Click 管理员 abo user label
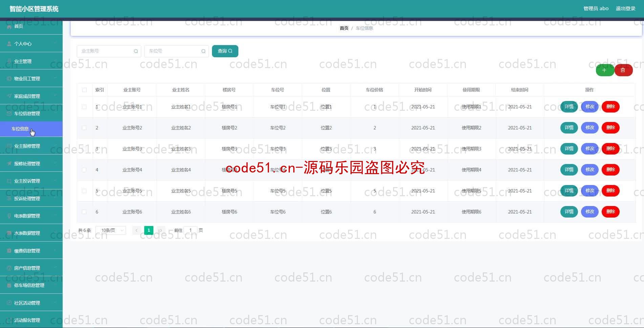 pos(596,8)
